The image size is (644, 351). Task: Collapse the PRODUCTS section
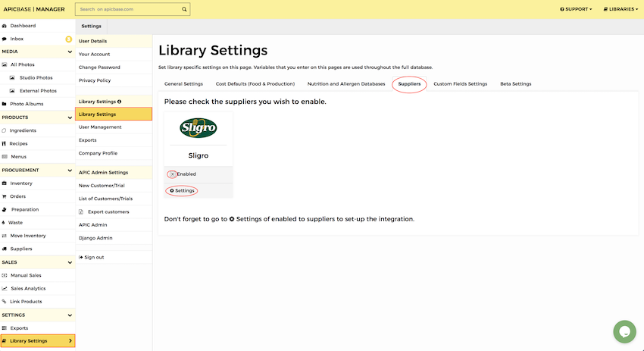(x=70, y=118)
